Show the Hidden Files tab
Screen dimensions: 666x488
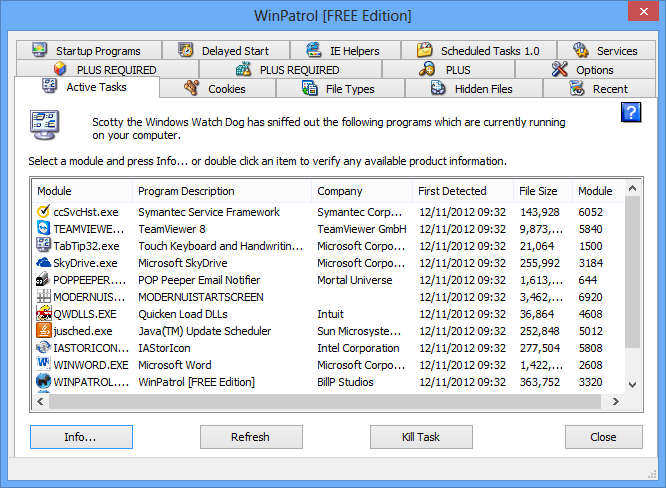coord(474,88)
